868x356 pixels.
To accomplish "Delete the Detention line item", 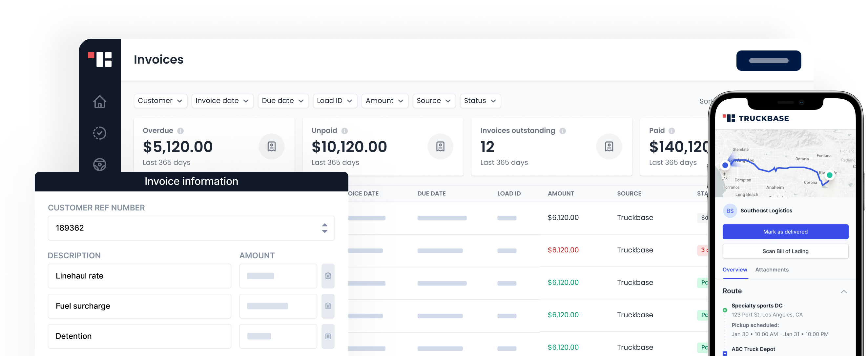I will click(x=327, y=336).
